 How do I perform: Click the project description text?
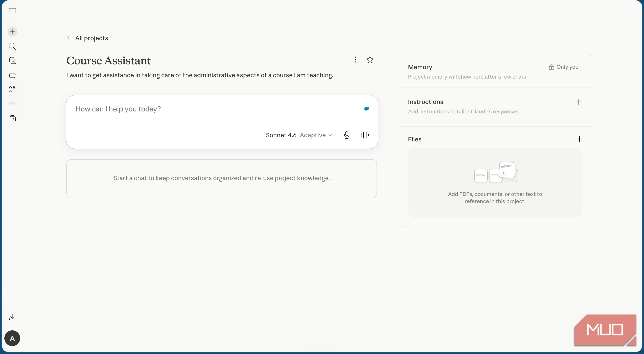tap(200, 75)
